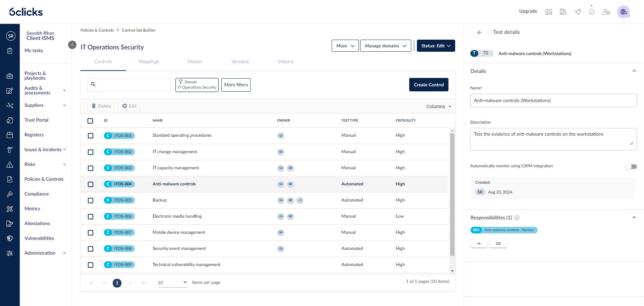Click the rocket icon in top bar

tap(578, 12)
